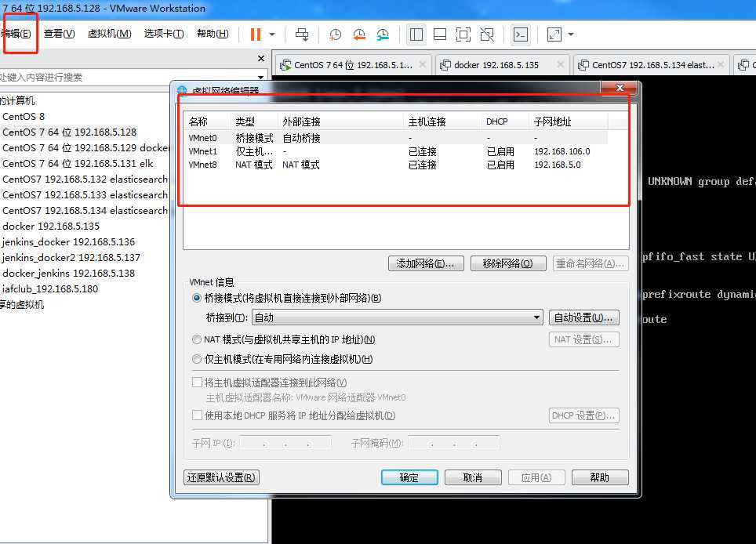Open the 虚拟机(M) menu
The image size is (756, 544).
pyautogui.click(x=110, y=33)
